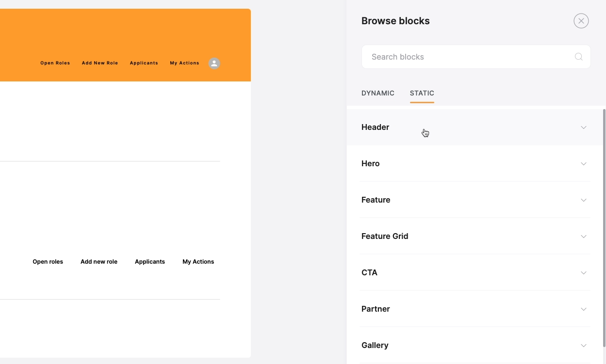Select the Feature Grid block category
The image size is (606, 364).
point(475,236)
